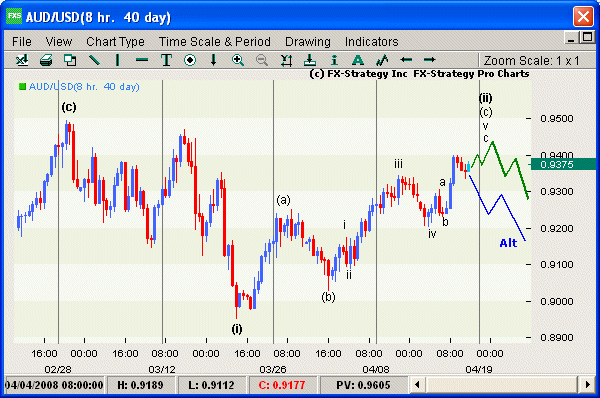
Task: Click the '(a)' wave label
Action: pyautogui.click(x=284, y=200)
